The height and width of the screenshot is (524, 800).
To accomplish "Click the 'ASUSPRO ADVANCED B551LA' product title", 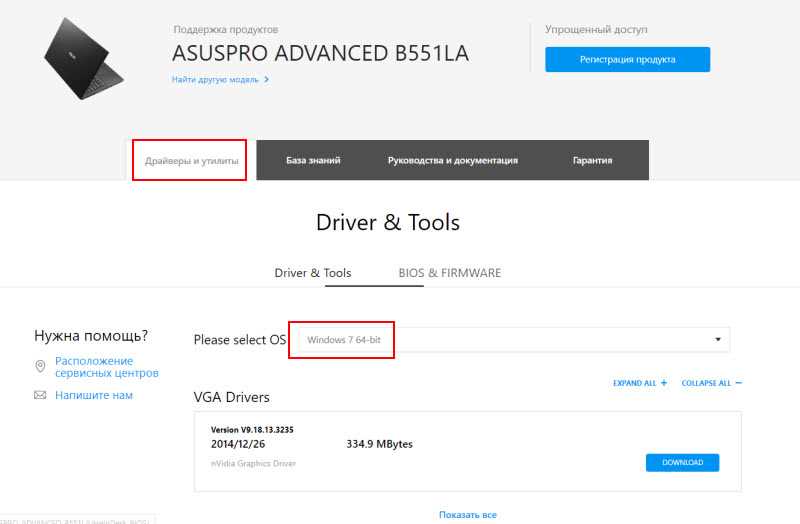I will pyautogui.click(x=320, y=54).
